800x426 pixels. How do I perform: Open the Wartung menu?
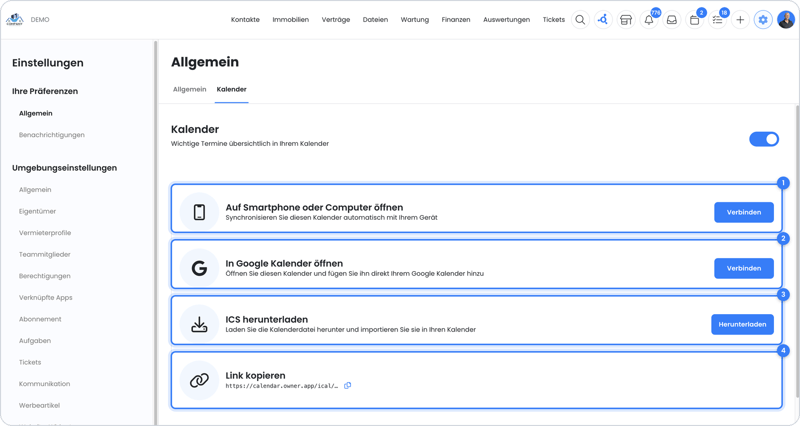point(414,20)
